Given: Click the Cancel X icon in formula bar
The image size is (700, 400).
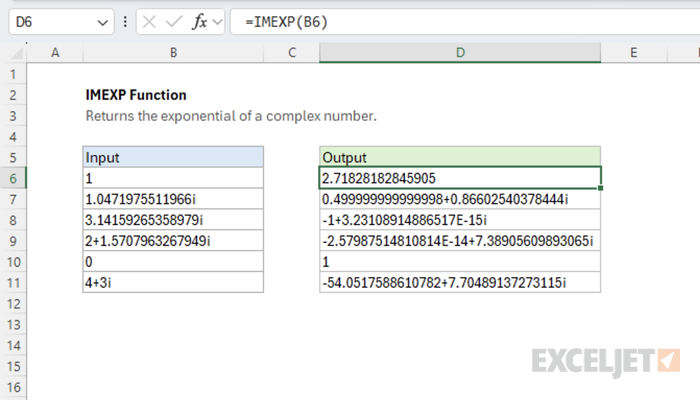Looking at the screenshot, I should (149, 21).
